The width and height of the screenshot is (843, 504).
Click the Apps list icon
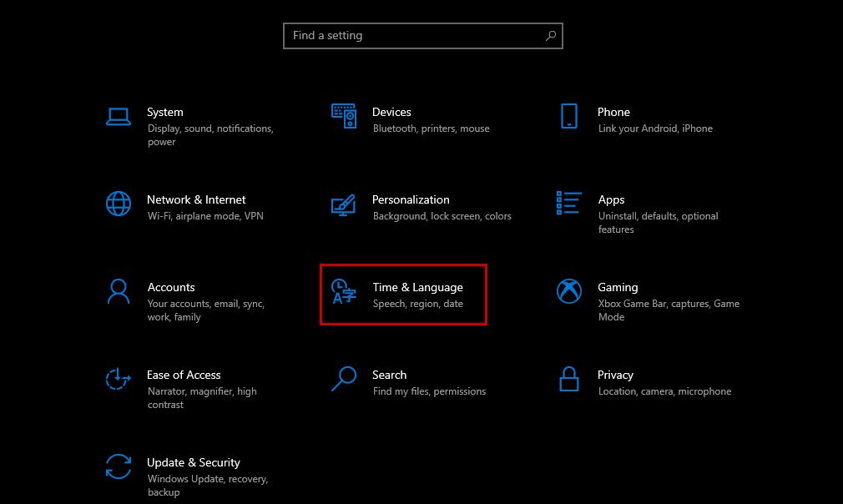(569, 203)
